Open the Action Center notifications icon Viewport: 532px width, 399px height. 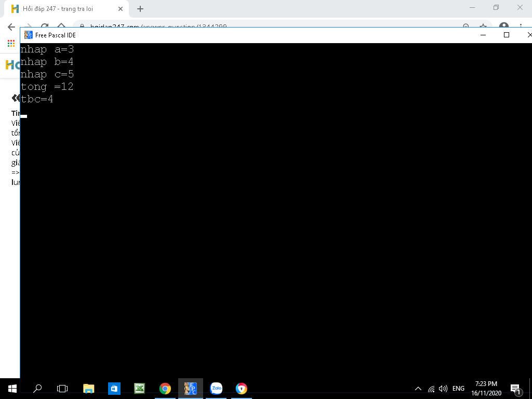[x=516, y=389]
